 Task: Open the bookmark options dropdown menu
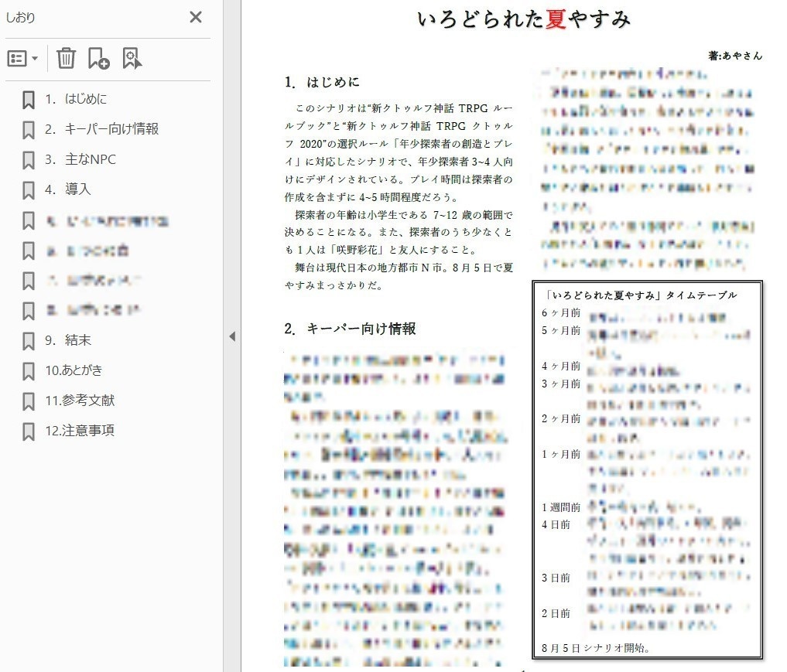coord(25,58)
